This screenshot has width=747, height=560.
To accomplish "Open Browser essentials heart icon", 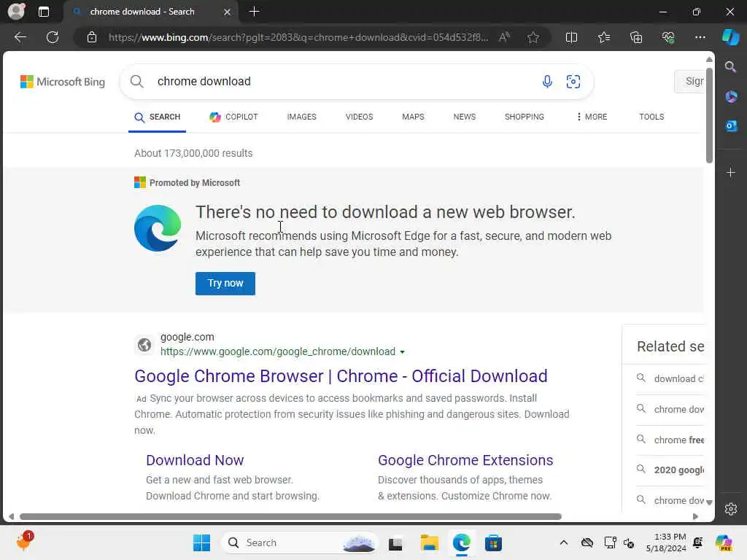I will pyautogui.click(x=668, y=37).
